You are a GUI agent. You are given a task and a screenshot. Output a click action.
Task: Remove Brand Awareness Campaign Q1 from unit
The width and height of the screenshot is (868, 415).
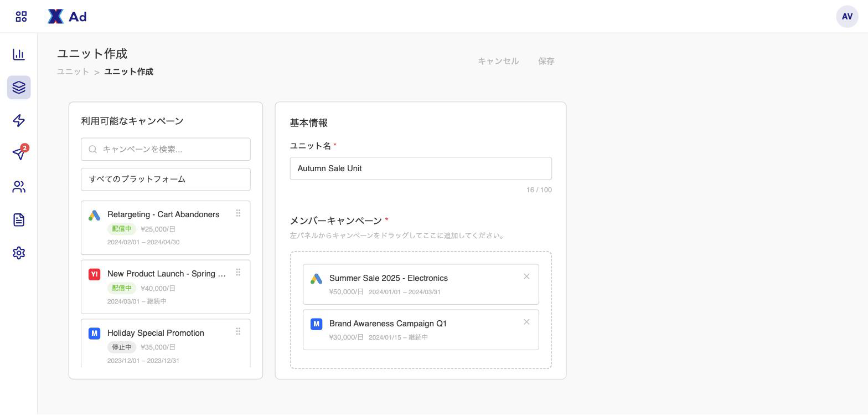[526, 322]
